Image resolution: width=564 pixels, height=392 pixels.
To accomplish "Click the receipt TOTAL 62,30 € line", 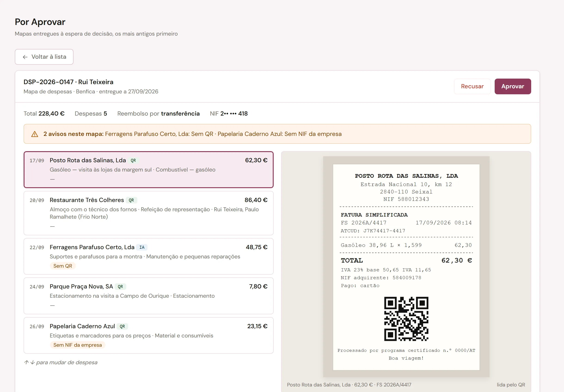I will point(406,260).
